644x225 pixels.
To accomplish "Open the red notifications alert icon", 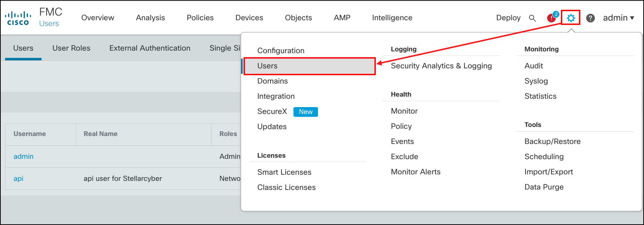I will point(551,18).
